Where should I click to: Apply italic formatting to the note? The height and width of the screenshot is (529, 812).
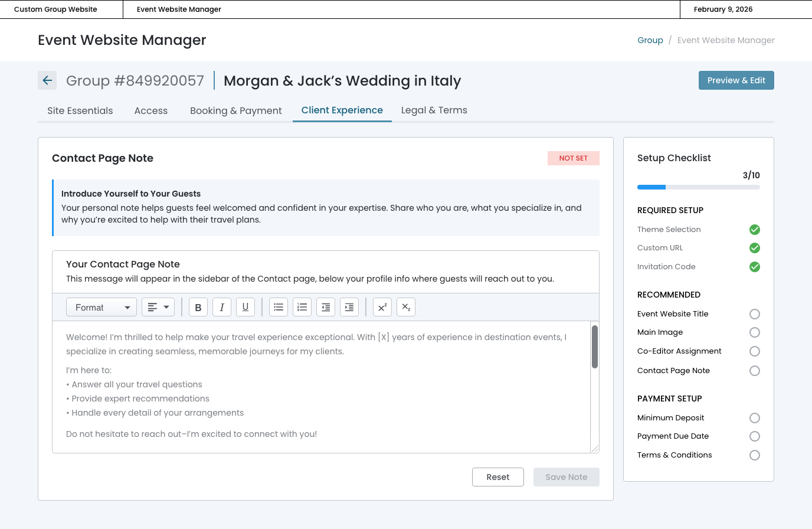[222, 307]
